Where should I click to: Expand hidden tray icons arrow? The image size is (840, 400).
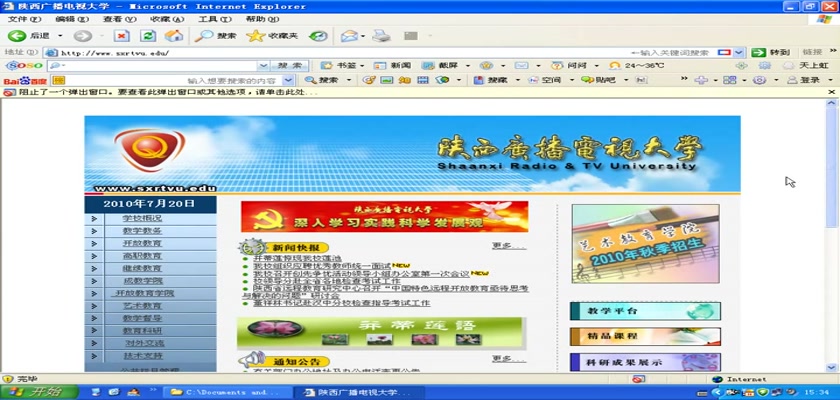(717, 392)
